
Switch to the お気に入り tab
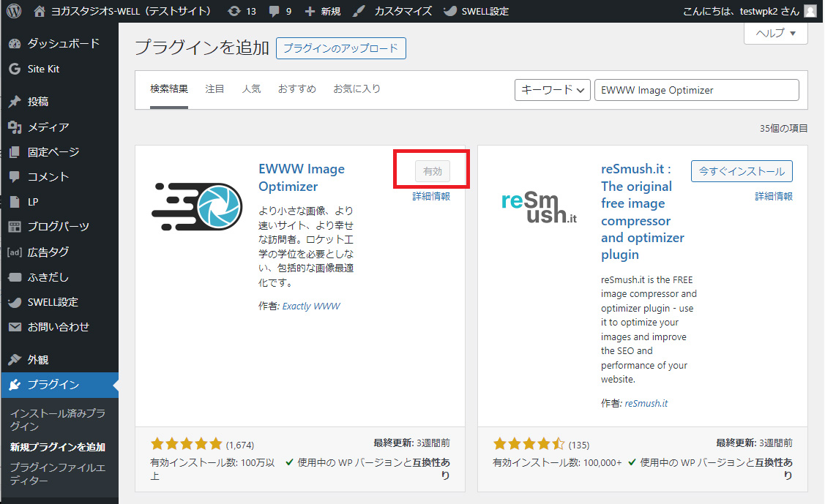[x=356, y=89]
